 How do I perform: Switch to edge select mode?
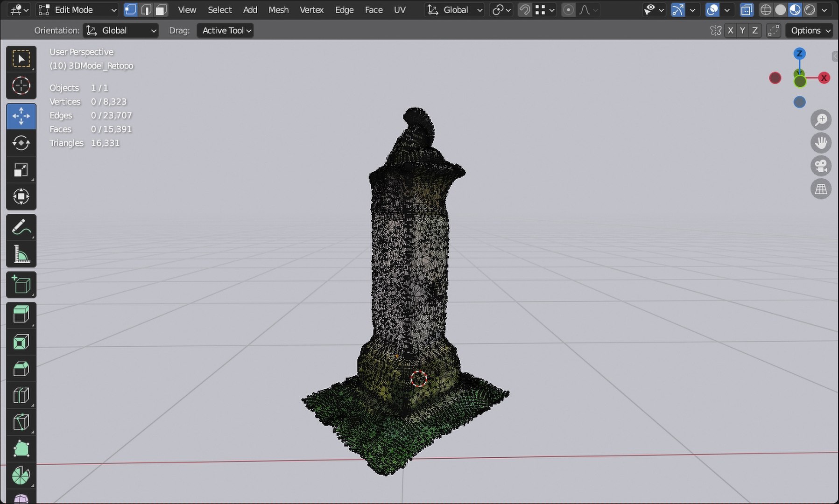click(146, 10)
